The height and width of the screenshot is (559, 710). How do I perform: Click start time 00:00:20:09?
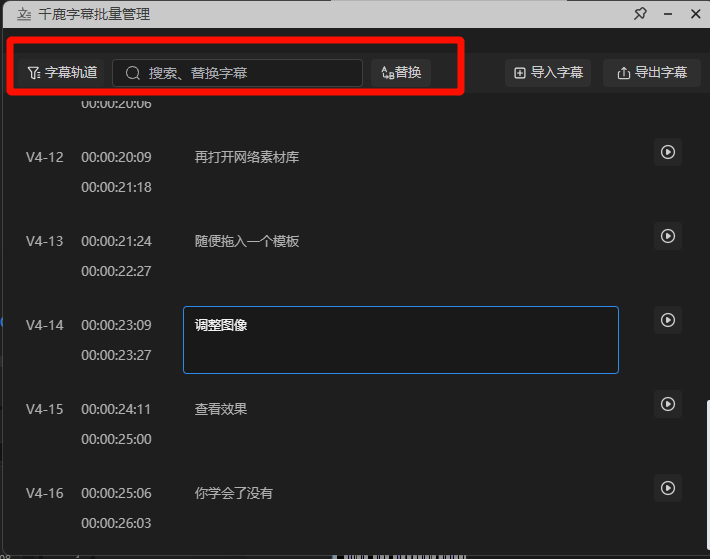tap(116, 157)
